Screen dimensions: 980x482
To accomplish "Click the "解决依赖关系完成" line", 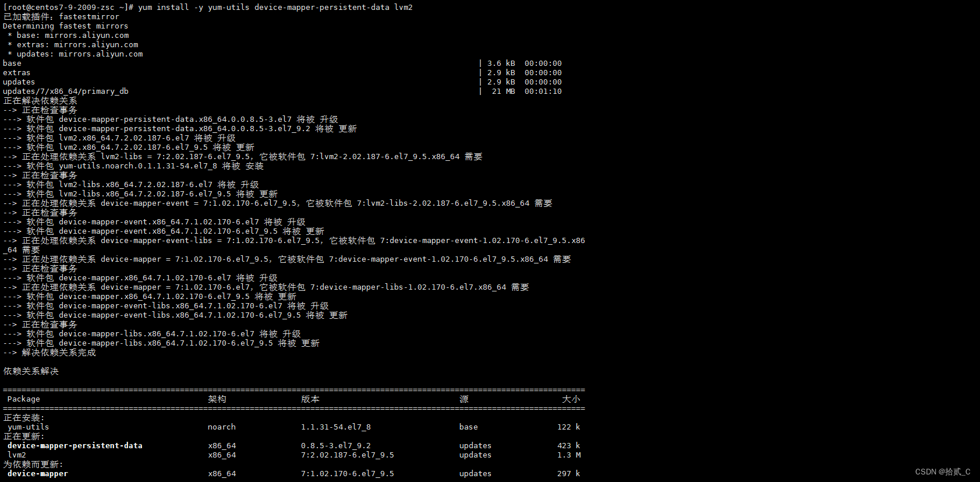I will click(49, 353).
